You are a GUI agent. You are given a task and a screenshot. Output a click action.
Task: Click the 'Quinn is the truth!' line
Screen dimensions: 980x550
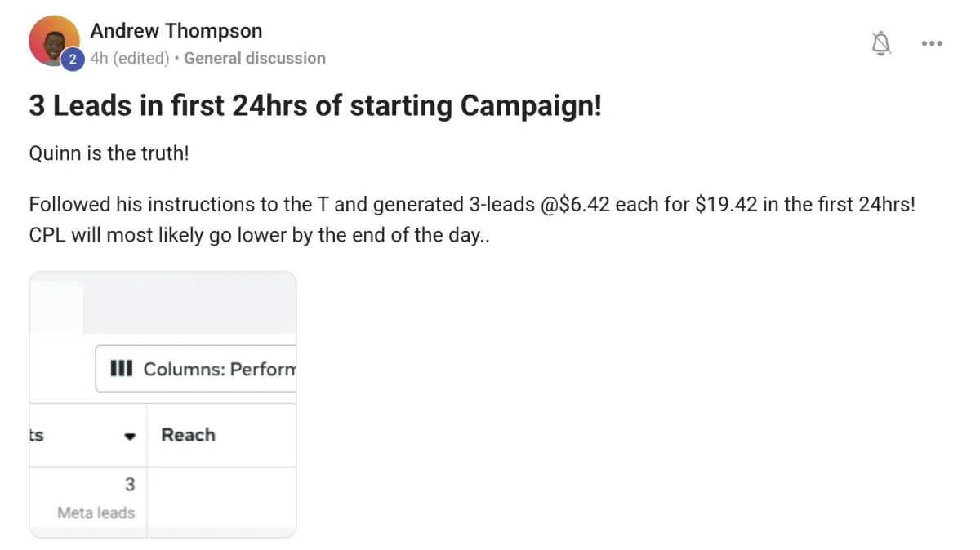(x=109, y=153)
